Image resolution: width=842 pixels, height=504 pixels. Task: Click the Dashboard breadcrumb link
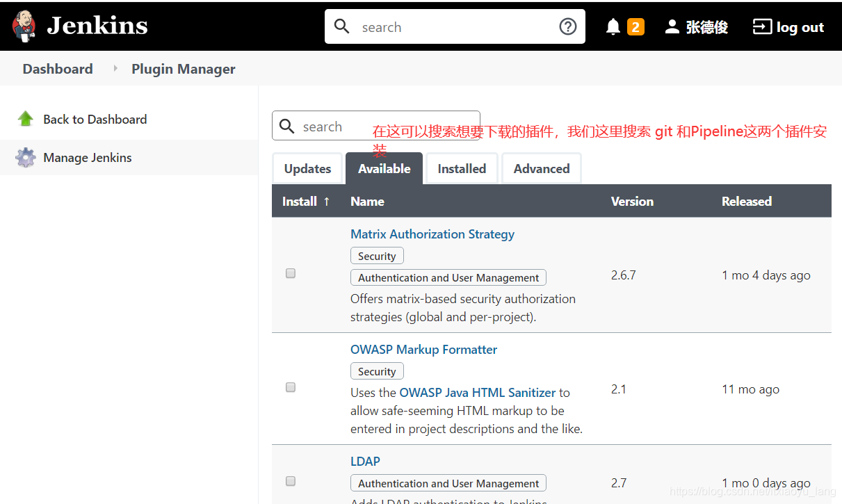(x=58, y=69)
